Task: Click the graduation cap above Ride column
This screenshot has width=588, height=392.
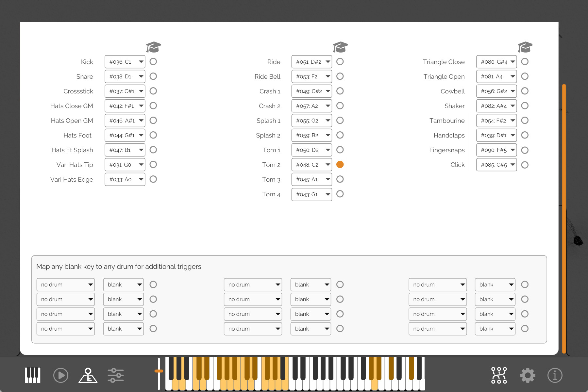Action: pos(340,47)
